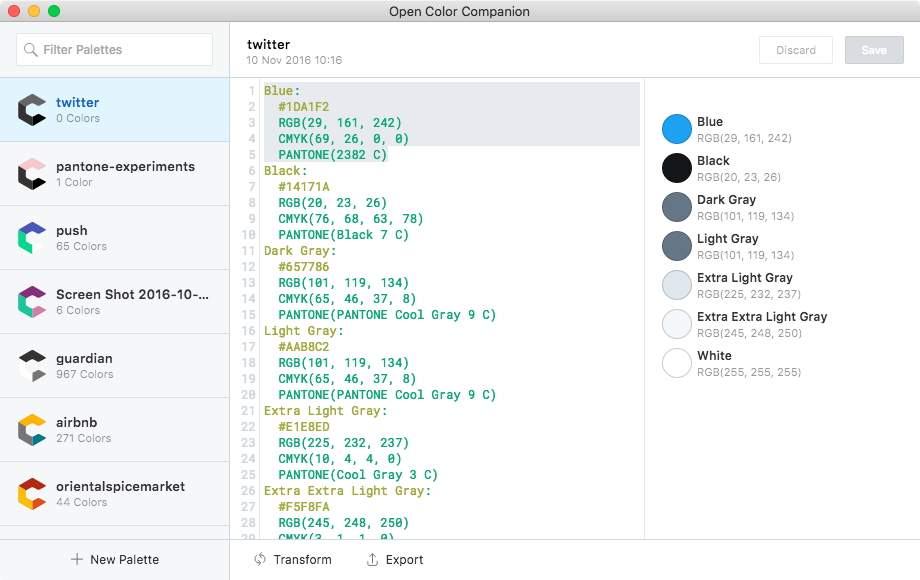Click code line '#E1E8ED'

[304, 427]
